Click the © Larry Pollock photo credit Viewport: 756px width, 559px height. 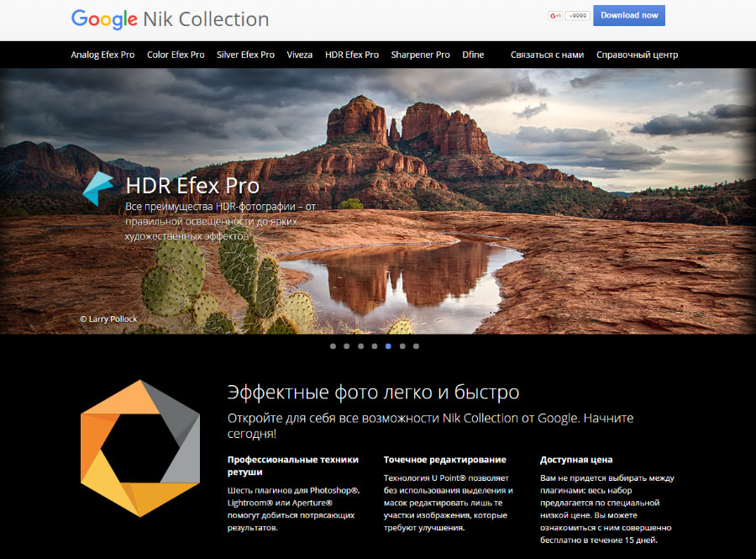tap(108, 319)
